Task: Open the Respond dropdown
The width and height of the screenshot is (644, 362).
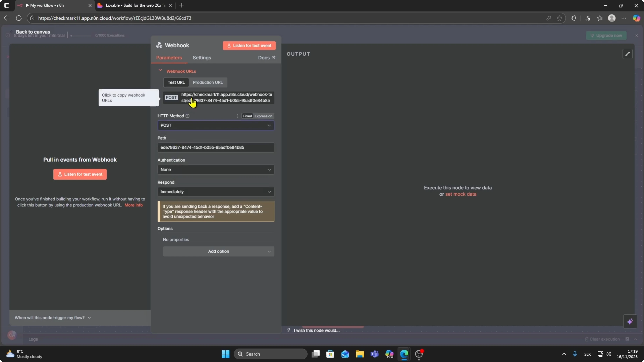Action: pyautogui.click(x=216, y=192)
